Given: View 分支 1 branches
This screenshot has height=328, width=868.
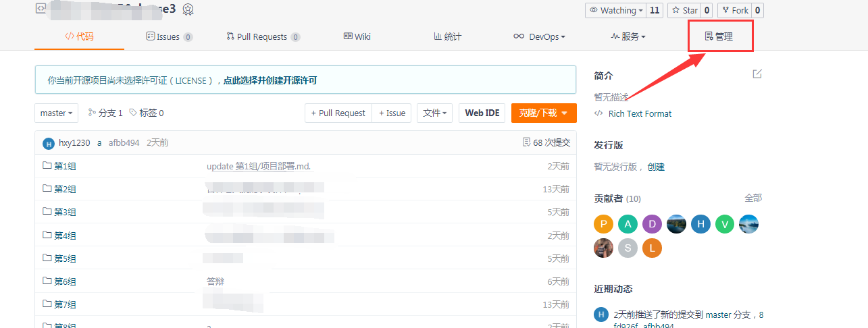Looking at the screenshot, I should pos(106,113).
